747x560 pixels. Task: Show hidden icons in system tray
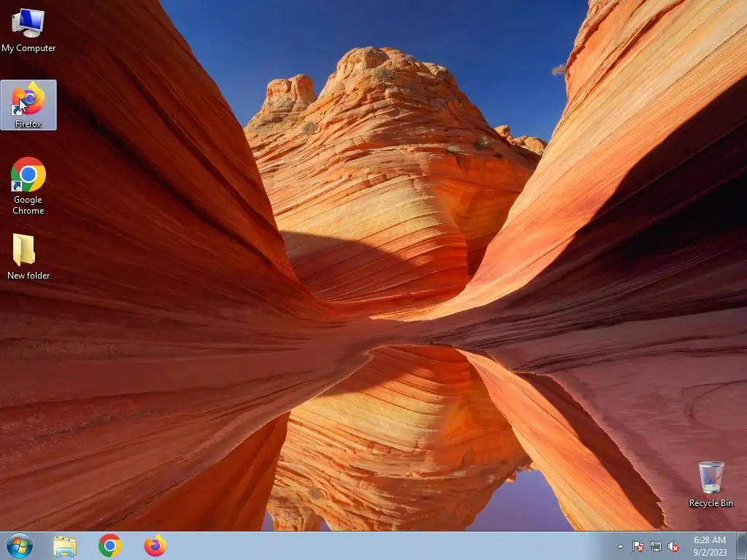tap(620, 547)
